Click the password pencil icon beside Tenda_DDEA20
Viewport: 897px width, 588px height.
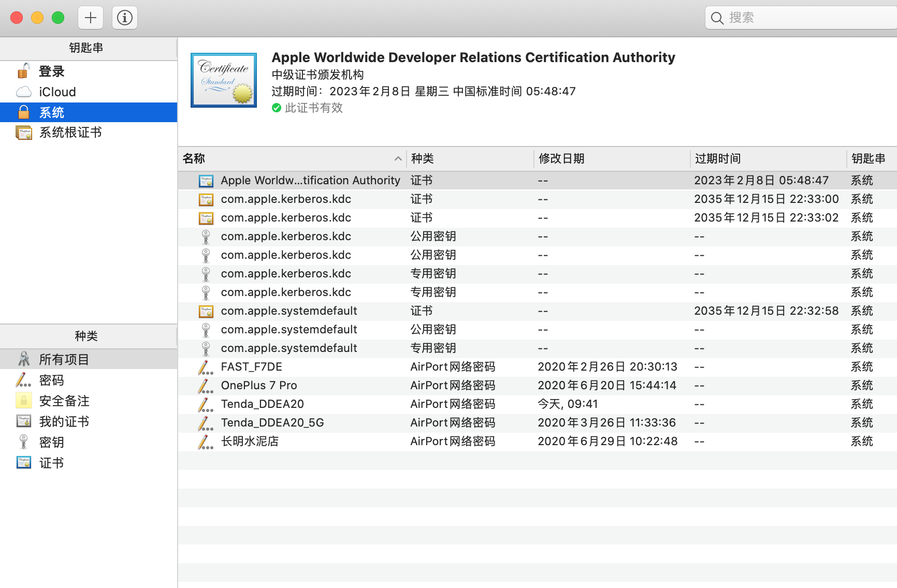[206, 405]
